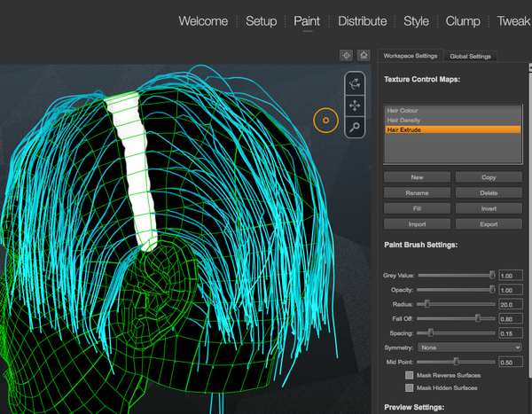Enable Mask Hidden Surfaces checkbox
Viewport: 532px width, 414px height.
coord(409,387)
